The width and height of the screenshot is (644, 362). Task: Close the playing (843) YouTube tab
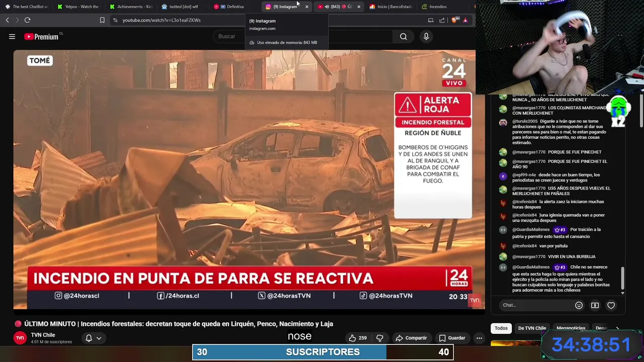coord(359,7)
